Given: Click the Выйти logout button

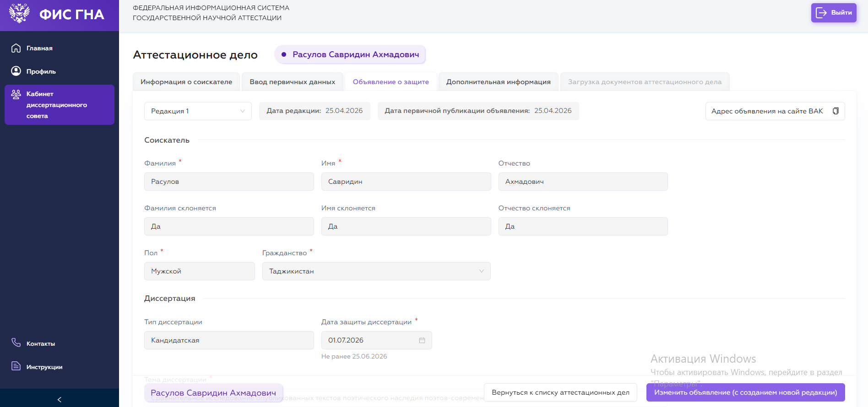Looking at the screenshot, I should (834, 13).
